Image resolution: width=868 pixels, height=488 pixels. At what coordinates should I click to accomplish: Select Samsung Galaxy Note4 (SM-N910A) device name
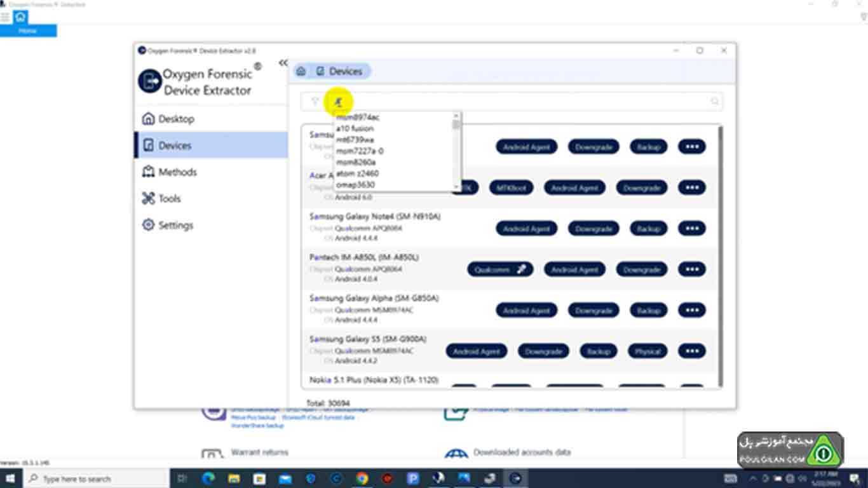click(375, 217)
